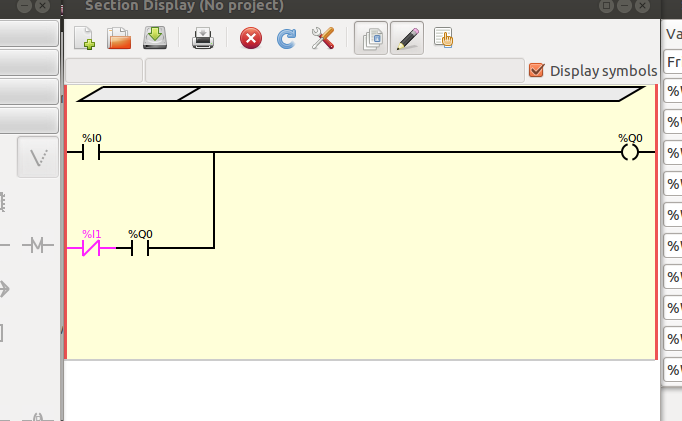Select the %Q0 contact on the lower branch
Screen dimensions: 682x421
pyautogui.click(x=140, y=248)
